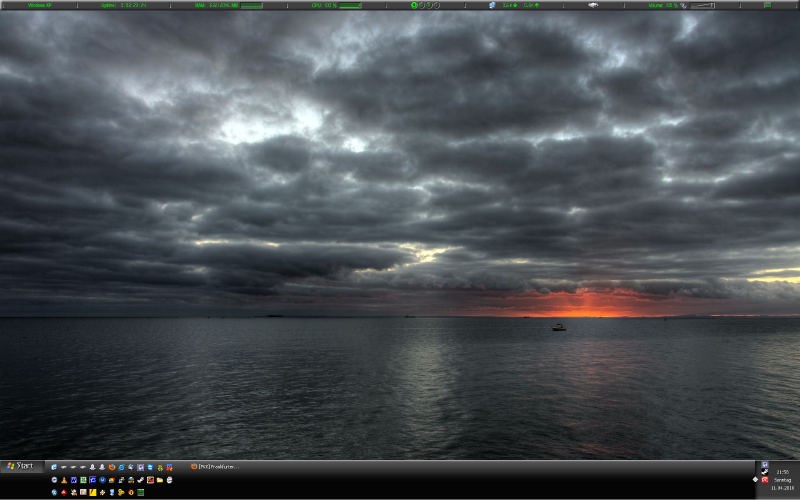Click the dark green square quick launch icon
This screenshot has width=800, height=500.
141,492
